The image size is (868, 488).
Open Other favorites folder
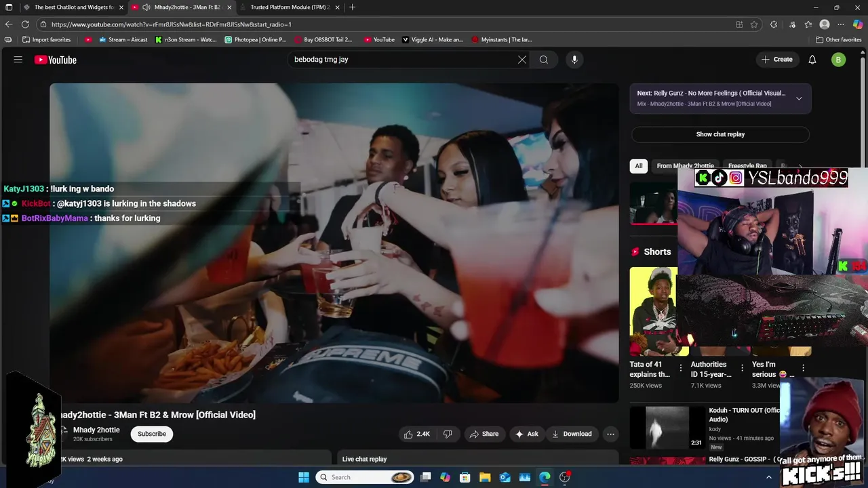pos(839,39)
